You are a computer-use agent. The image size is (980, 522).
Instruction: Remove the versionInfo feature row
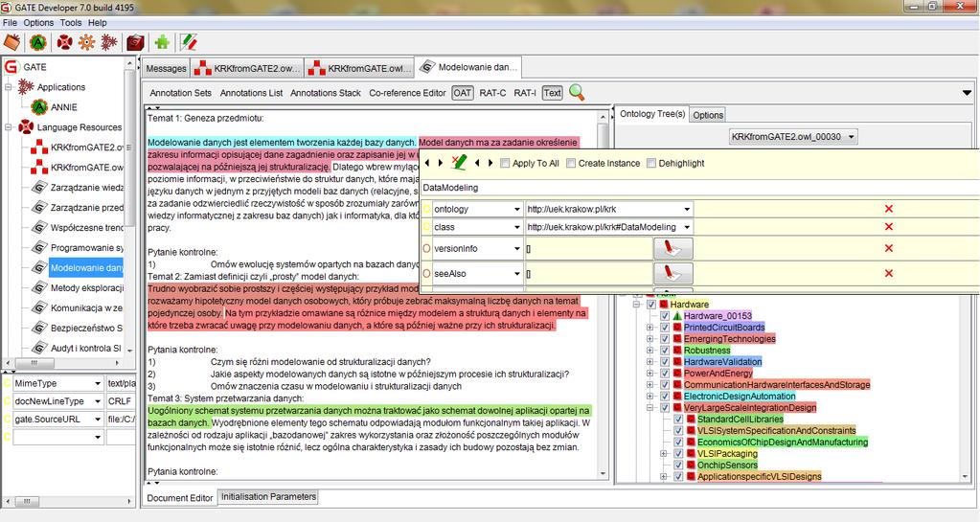(889, 248)
